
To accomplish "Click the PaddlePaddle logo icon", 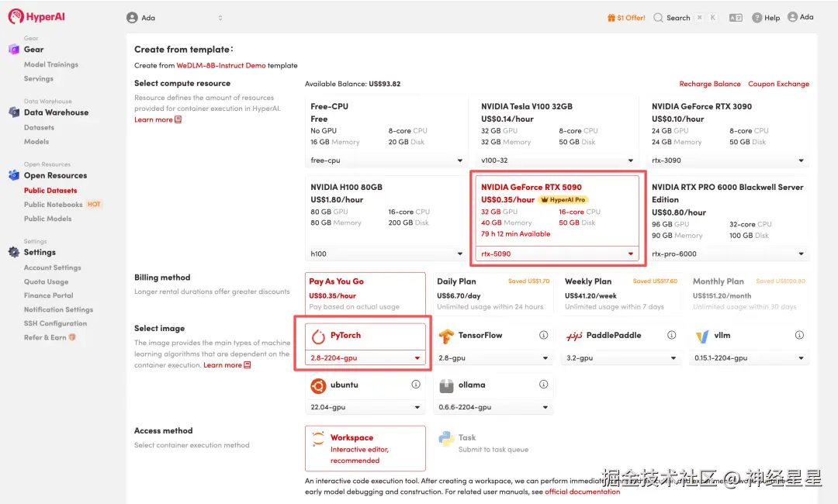I will point(574,336).
